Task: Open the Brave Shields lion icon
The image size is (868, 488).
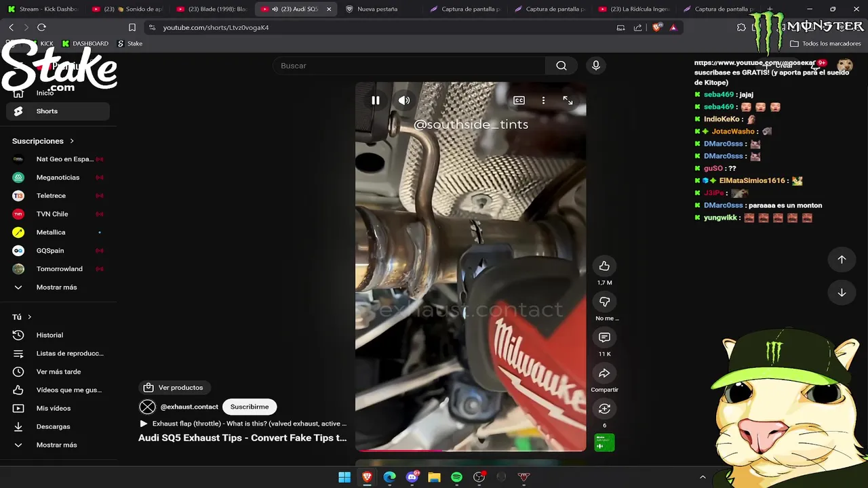Action: [x=656, y=27]
